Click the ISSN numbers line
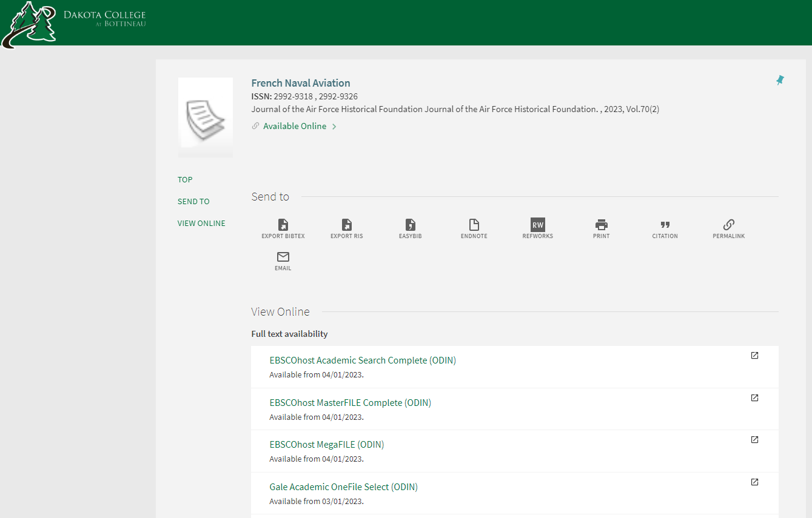The width and height of the screenshot is (812, 518). [x=304, y=96]
